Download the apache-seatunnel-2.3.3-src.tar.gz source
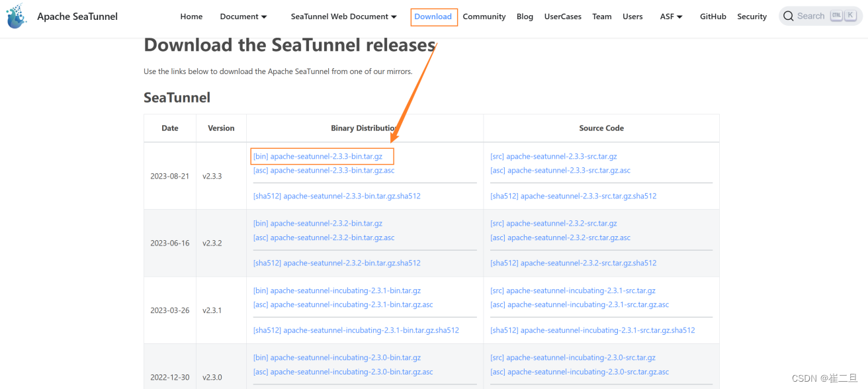Screen dimensions: 868x389 point(553,157)
